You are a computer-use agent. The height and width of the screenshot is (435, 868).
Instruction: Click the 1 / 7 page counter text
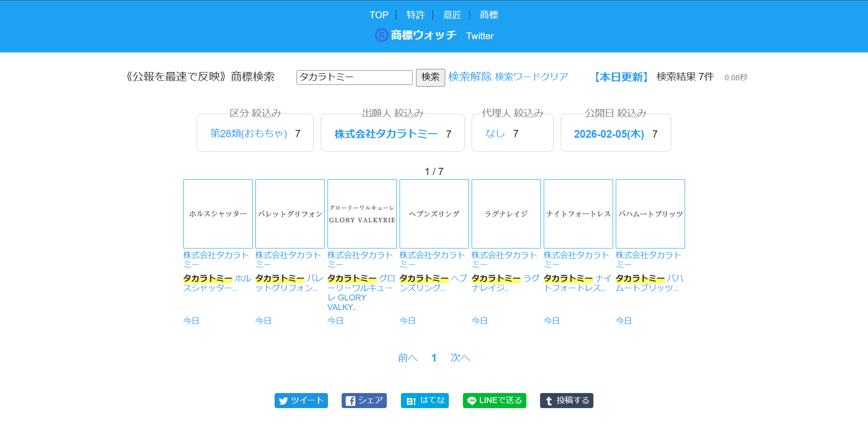coord(434,171)
